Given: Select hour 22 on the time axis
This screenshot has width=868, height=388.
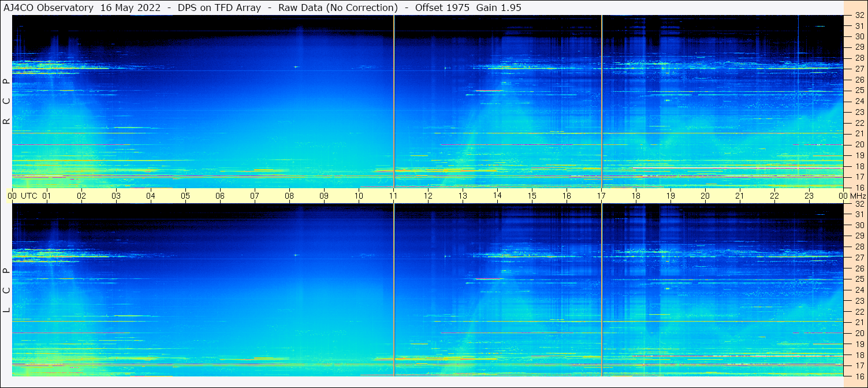Looking at the screenshot, I should 774,196.
